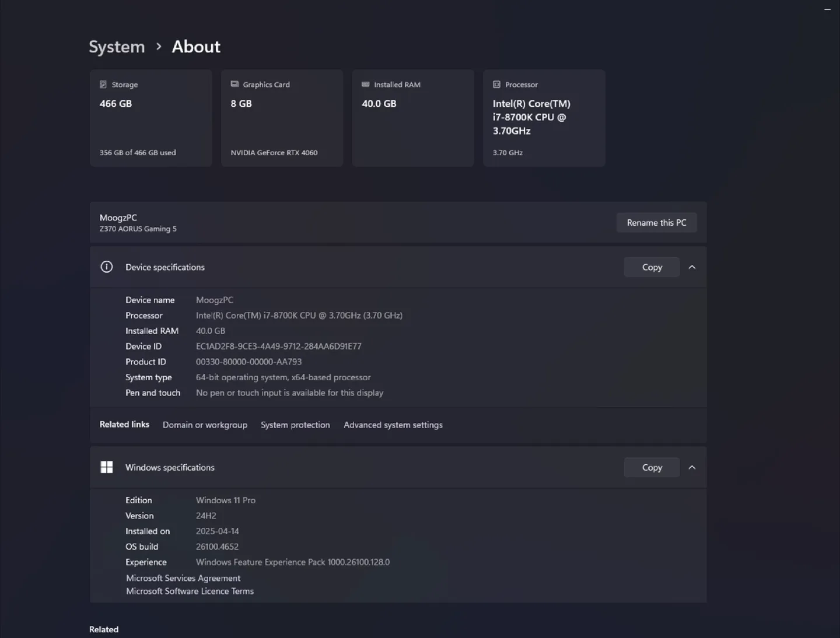Screen dimensions: 840x638
Task: Select the About breadcrumb item
Action: click(x=195, y=47)
